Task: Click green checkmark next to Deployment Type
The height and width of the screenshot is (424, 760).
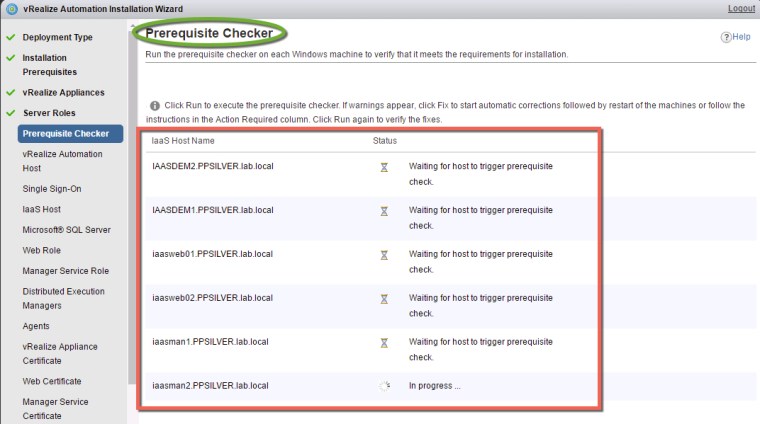Action: pyautogui.click(x=11, y=37)
